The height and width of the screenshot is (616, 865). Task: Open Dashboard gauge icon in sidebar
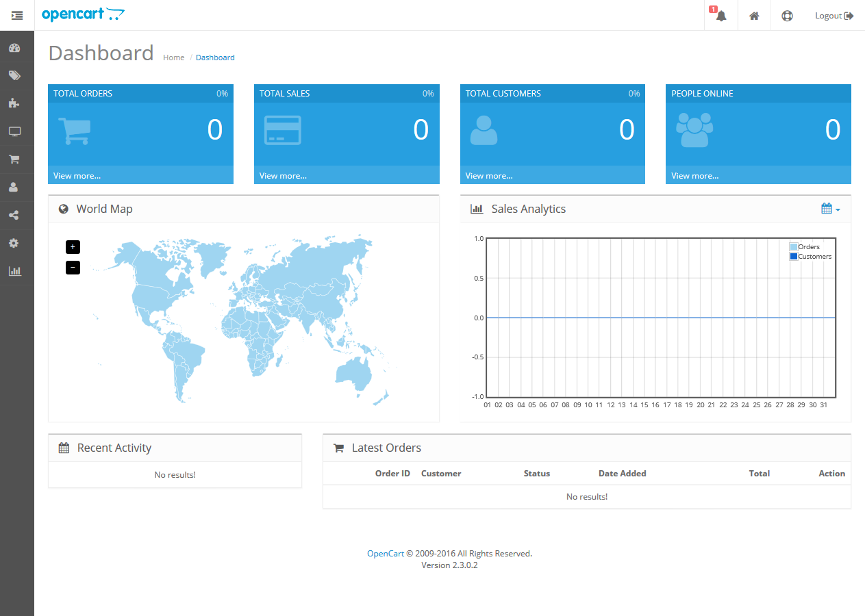pyautogui.click(x=14, y=48)
